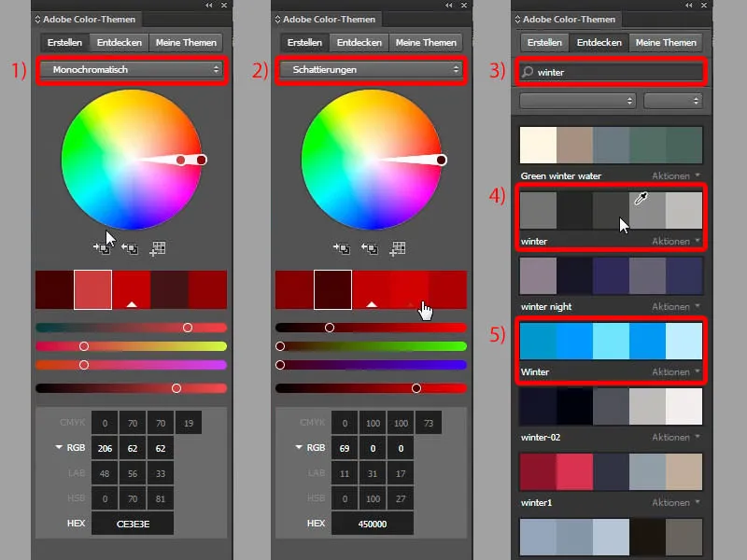Toggle CMYK sliders in Schattierungen panel
The width and height of the screenshot is (747, 560).
click(x=313, y=423)
